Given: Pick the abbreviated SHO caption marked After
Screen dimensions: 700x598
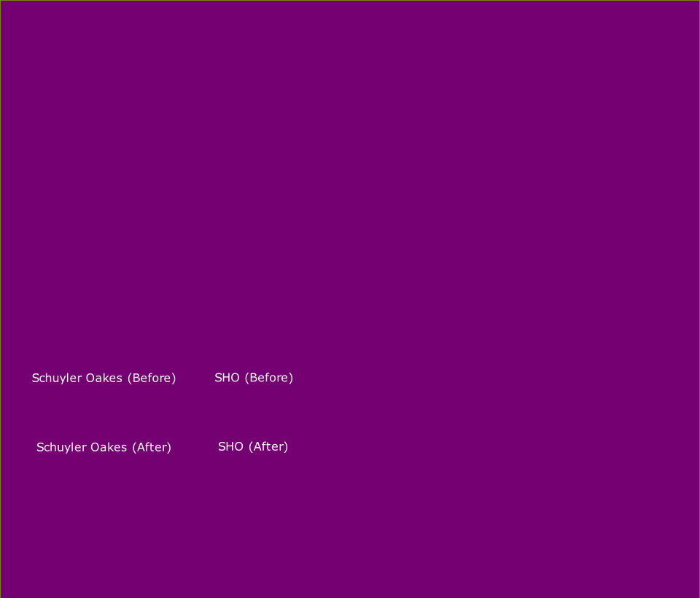Looking at the screenshot, I should pos(253,446).
